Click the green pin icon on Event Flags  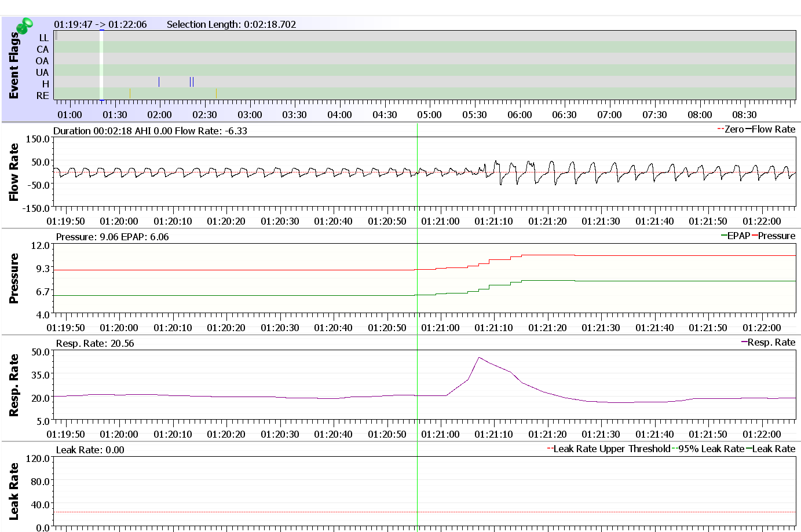point(24,25)
